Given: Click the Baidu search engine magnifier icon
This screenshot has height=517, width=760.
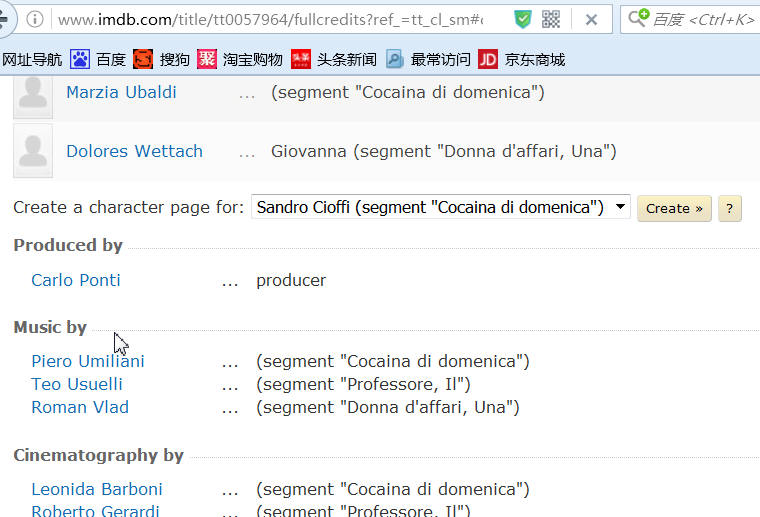Looking at the screenshot, I should point(638,18).
